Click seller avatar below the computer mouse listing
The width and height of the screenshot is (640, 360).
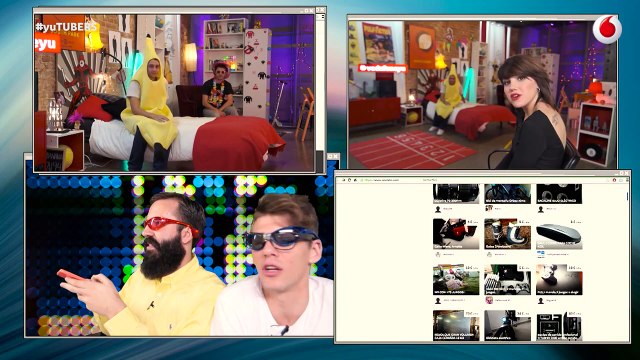click(x=541, y=254)
